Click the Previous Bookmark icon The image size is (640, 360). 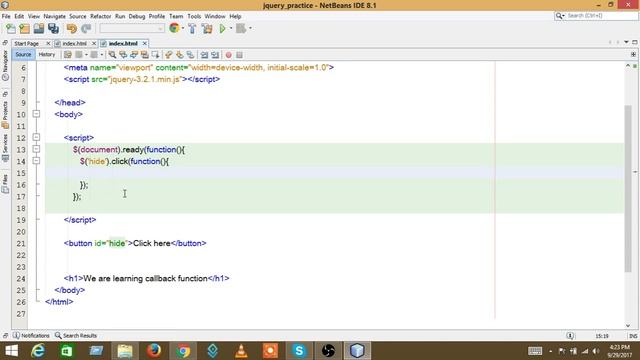169,55
